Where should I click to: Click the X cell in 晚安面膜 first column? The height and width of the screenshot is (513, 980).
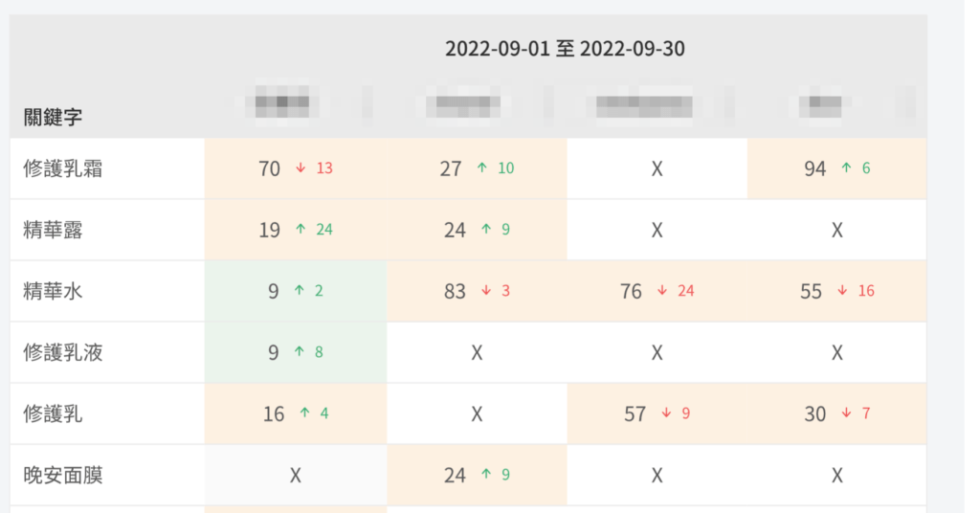(296, 476)
